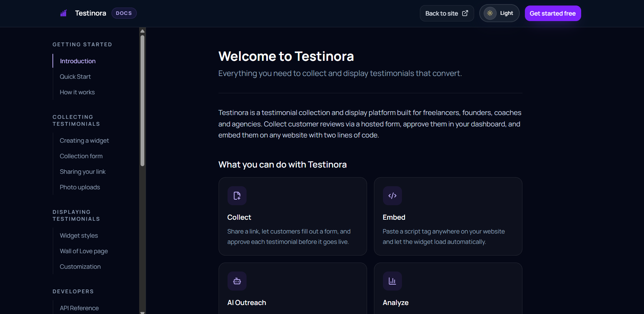Select the AI Outreach robot icon
644x314 pixels.
(x=237, y=281)
